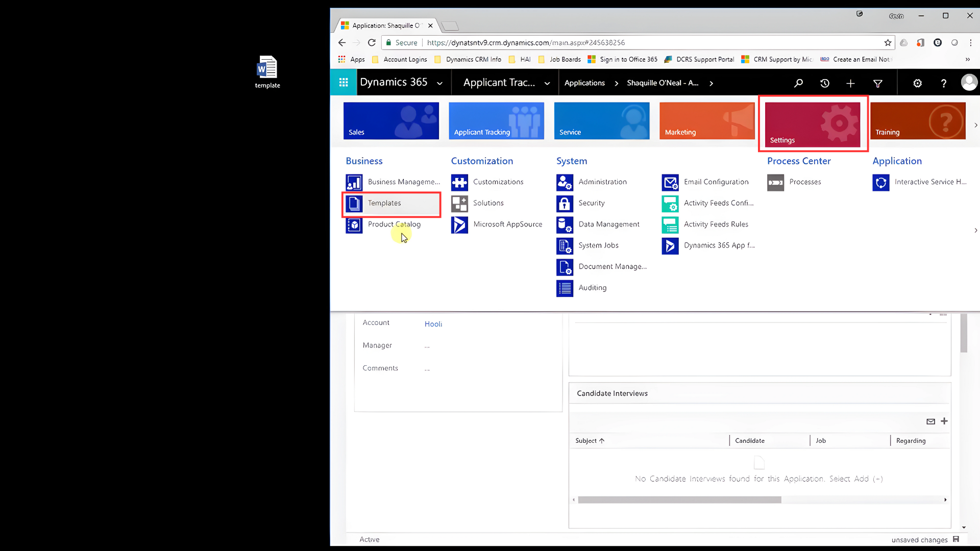The width and height of the screenshot is (980, 551).
Task: Open Security padlock item
Action: (581, 203)
